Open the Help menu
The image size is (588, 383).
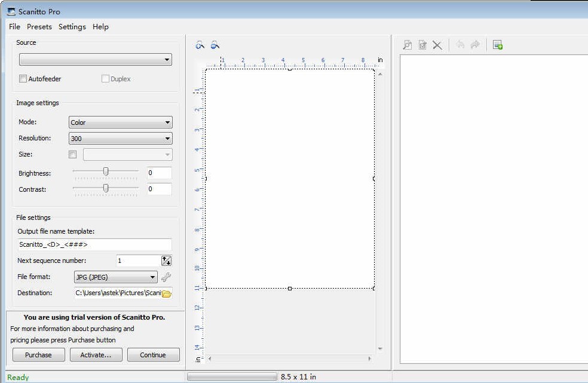click(x=100, y=27)
